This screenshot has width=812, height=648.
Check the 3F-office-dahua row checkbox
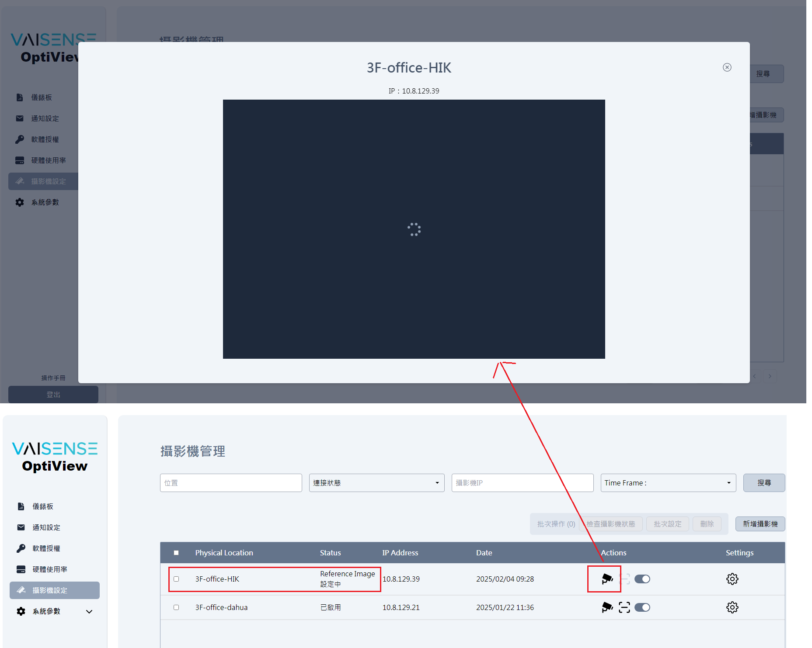(176, 607)
